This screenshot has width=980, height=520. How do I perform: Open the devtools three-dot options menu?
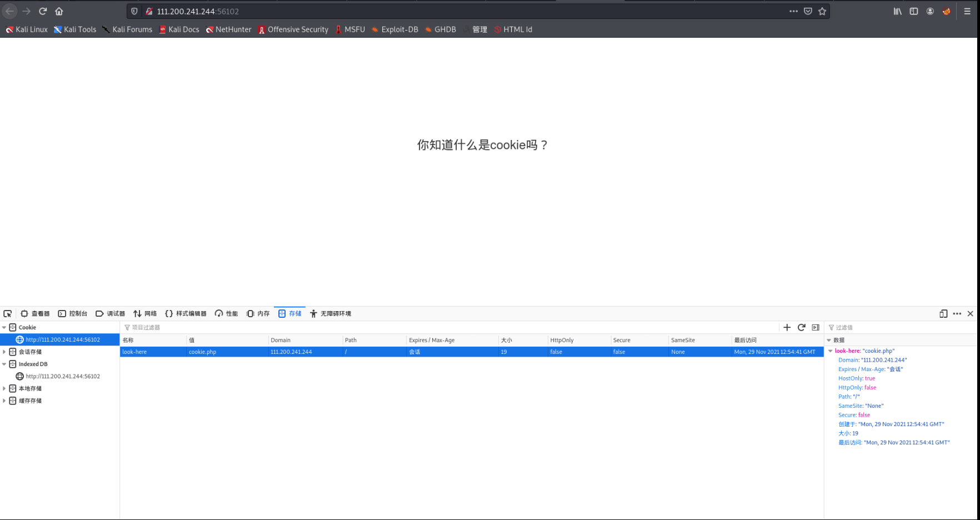[x=957, y=313]
